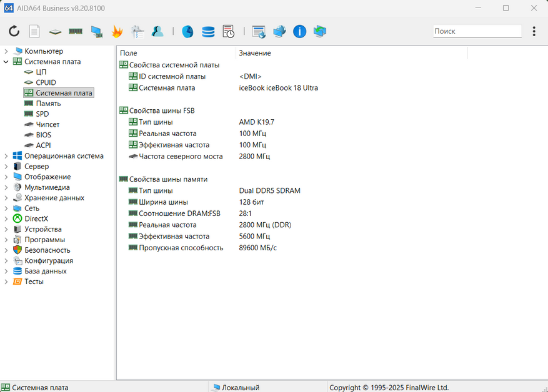The width and height of the screenshot is (548, 392).
Task: Click into the Поиск search field
Action: [477, 31]
